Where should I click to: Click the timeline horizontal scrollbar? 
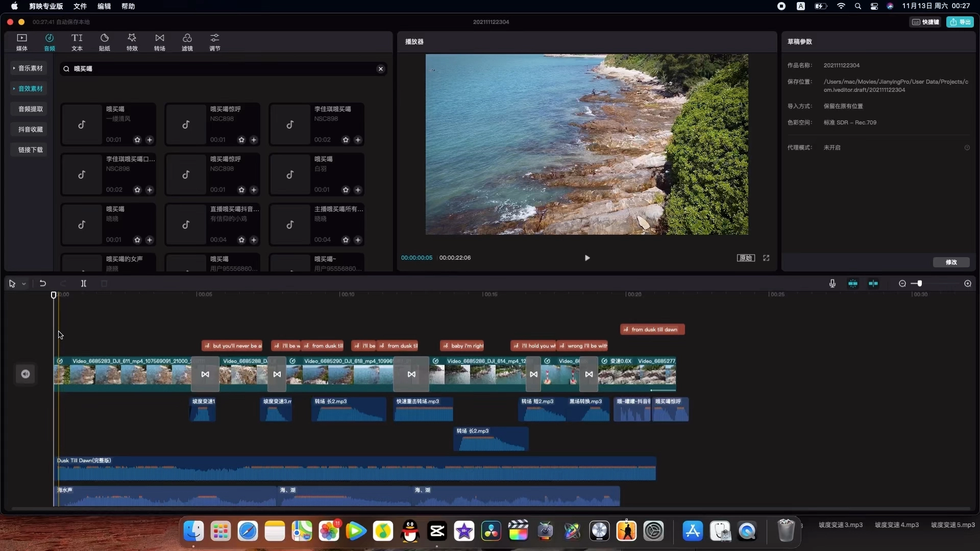point(490,509)
